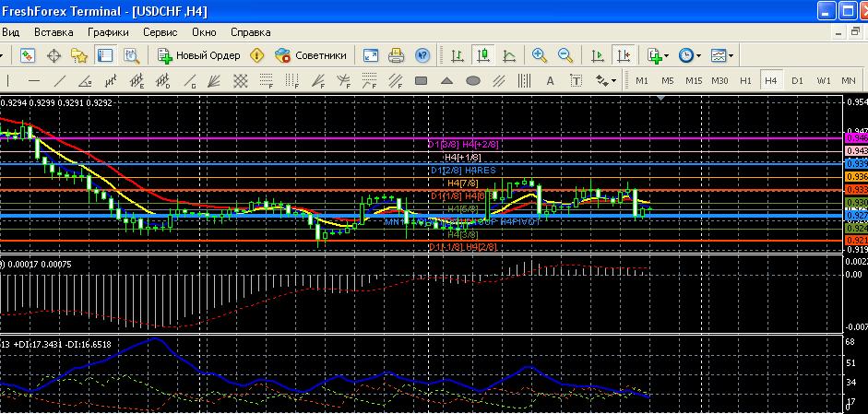Click the zoom out magnifier icon
Image resolution: width=868 pixels, height=414 pixels.
565,56
